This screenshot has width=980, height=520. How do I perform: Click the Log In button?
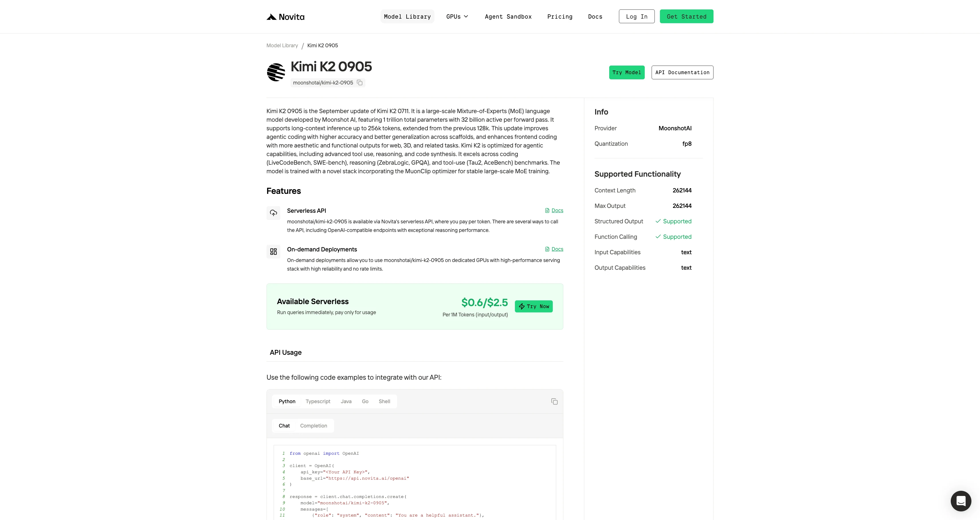(636, 16)
